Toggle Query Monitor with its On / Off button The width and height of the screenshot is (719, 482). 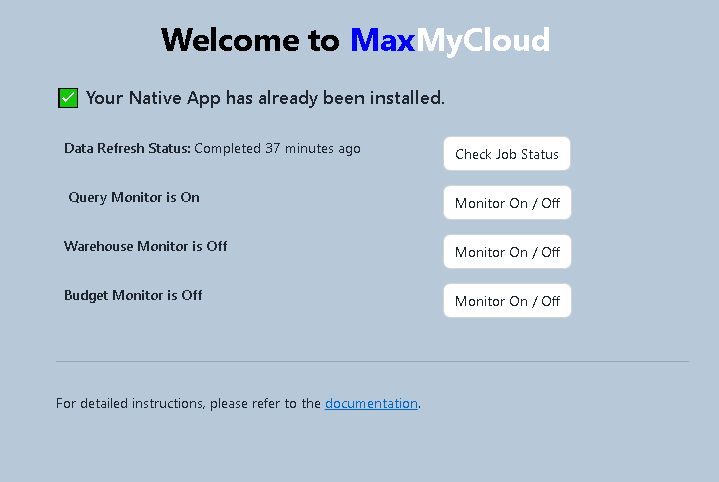coord(507,203)
